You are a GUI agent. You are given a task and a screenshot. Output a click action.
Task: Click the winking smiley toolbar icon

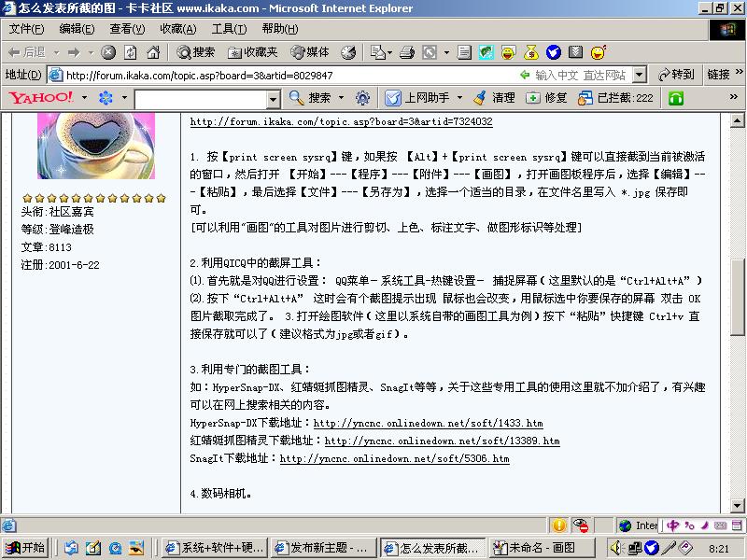coord(599,52)
